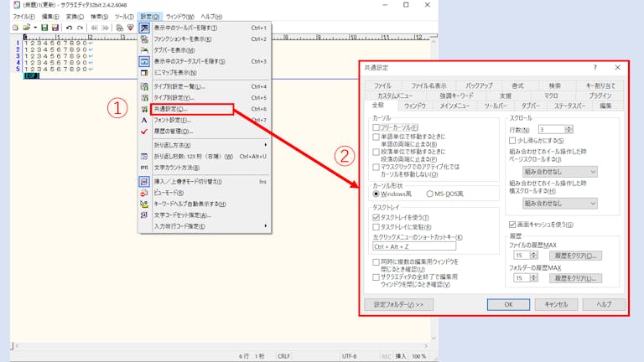Image resolution: width=644 pixels, height=362 pixels.
Task: Adjust フォルダーの履歴MAX spinner arrows
Action: [x=533, y=278]
